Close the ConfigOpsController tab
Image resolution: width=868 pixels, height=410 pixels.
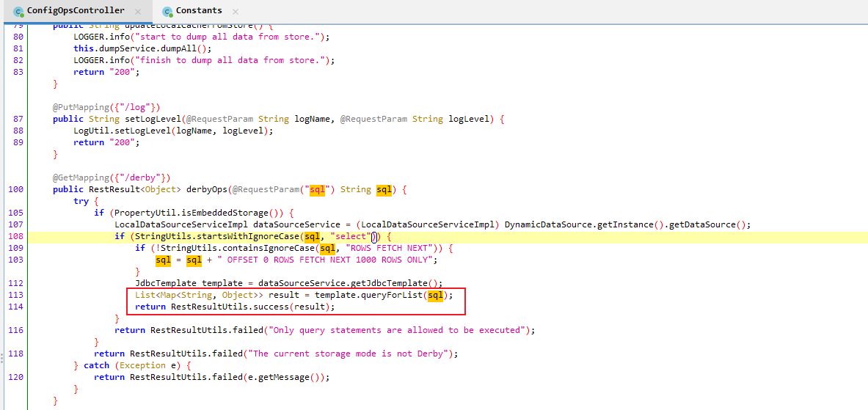coord(138,11)
